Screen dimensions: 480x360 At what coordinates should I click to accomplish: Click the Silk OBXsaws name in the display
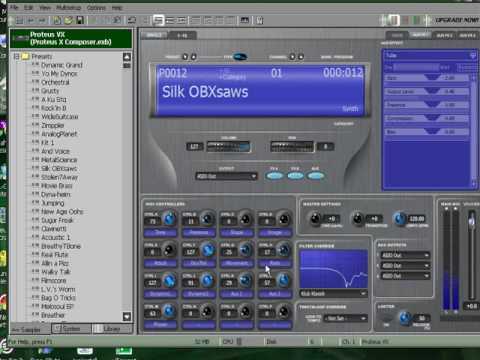205,92
